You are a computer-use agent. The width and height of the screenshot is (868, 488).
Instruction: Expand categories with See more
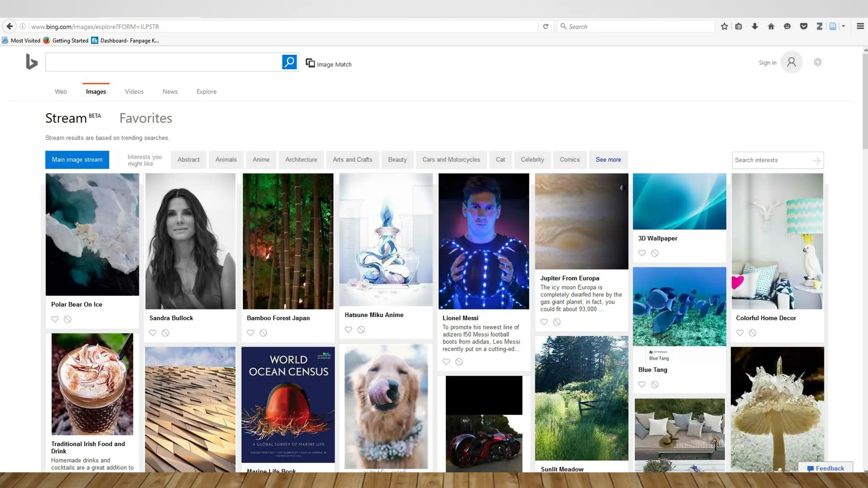608,160
